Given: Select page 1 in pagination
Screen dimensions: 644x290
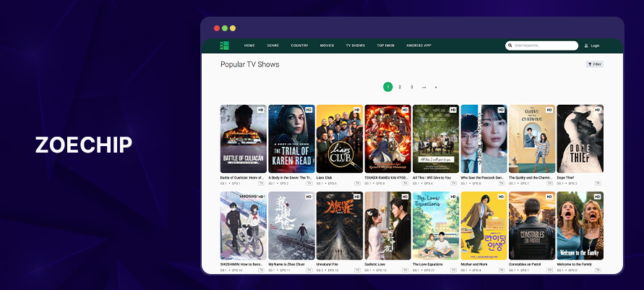Looking at the screenshot, I should (x=387, y=87).
